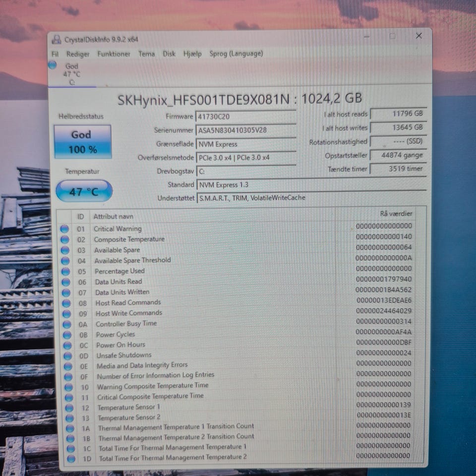Click the drive title SKHynix_HFS001TDE9X081N
Image resolution: width=476 pixels, height=476 pixels.
[x=203, y=100]
